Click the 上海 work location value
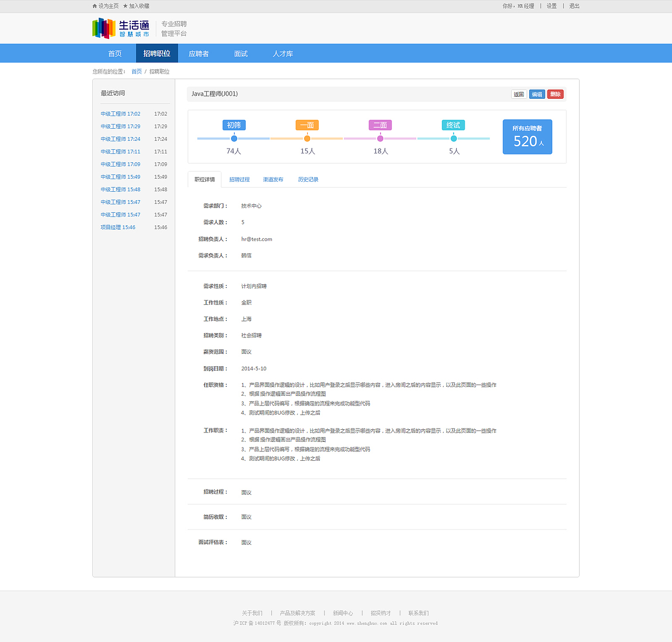Viewport: 672px width, 642px height. click(x=246, y=319)
